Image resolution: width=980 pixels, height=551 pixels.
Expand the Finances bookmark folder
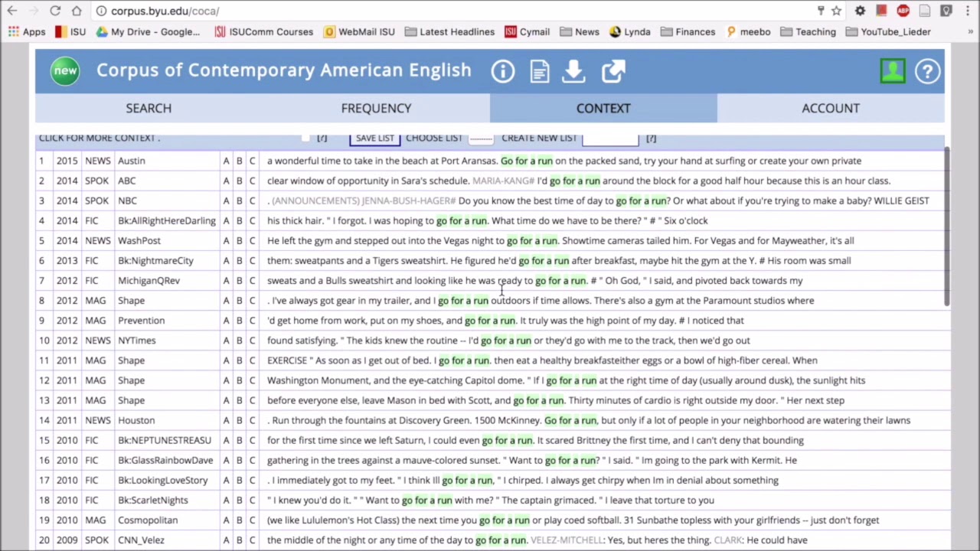click(x=687, y=32)
